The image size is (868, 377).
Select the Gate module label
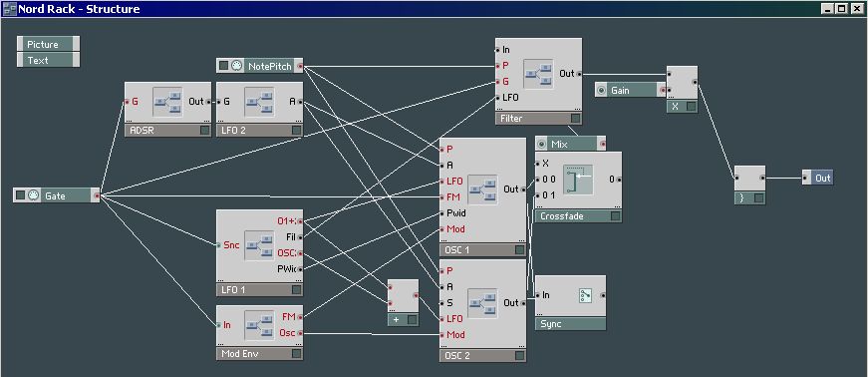(x=56, y=195)
